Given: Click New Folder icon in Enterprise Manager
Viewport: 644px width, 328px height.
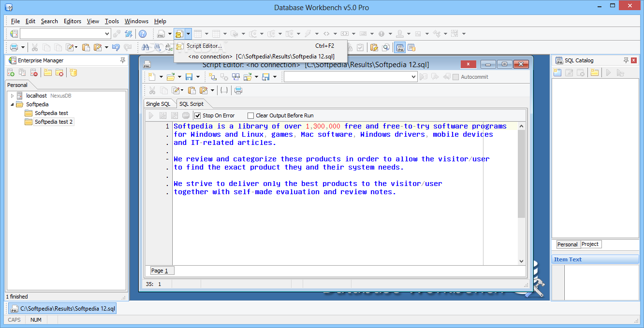Looking at the screenshot, I should (48, 72).
